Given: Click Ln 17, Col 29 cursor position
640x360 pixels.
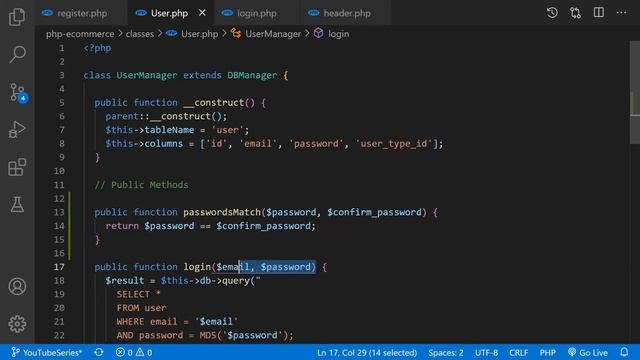Looking at the screenshot, I should pos(367,352).
